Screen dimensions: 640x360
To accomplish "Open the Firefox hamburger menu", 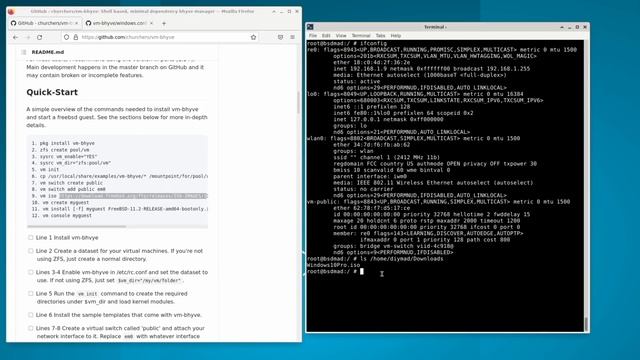I will point(293,37).
